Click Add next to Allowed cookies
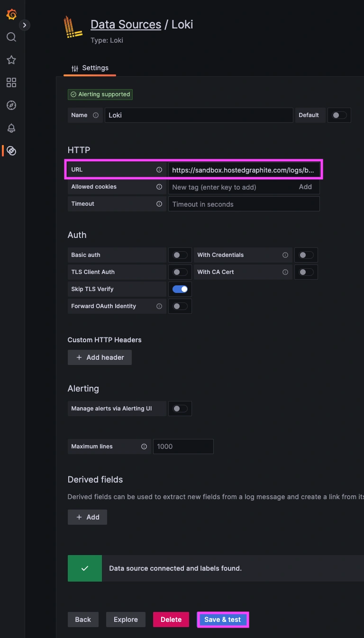 click(305, 187)
